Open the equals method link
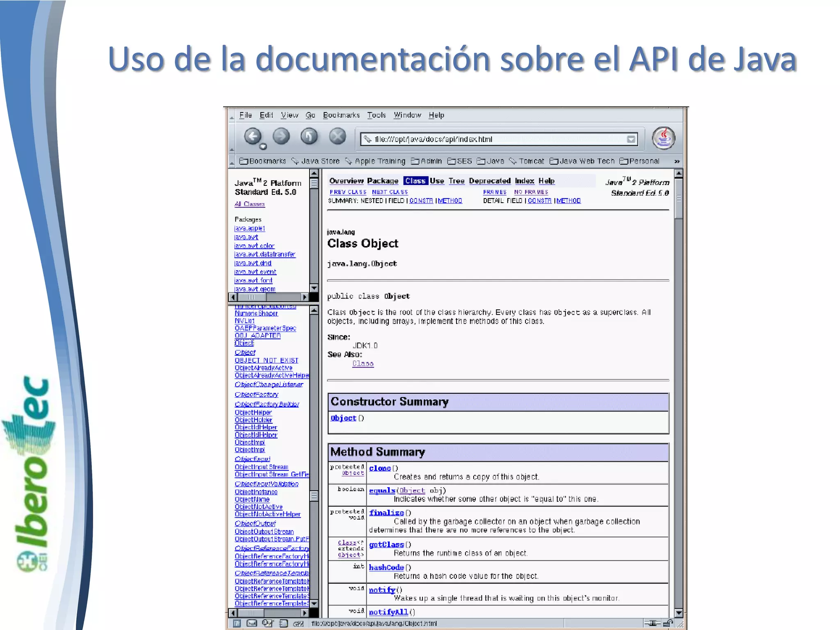 [x=382, y=491]
